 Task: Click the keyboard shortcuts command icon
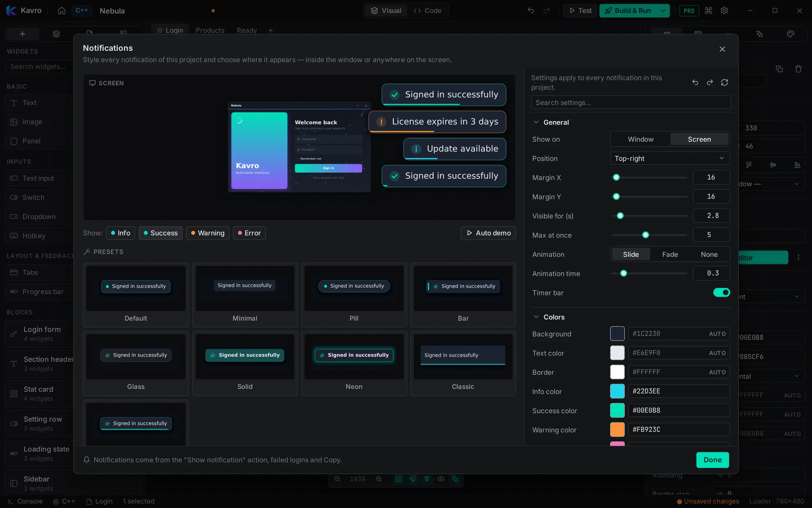(708, 10)
